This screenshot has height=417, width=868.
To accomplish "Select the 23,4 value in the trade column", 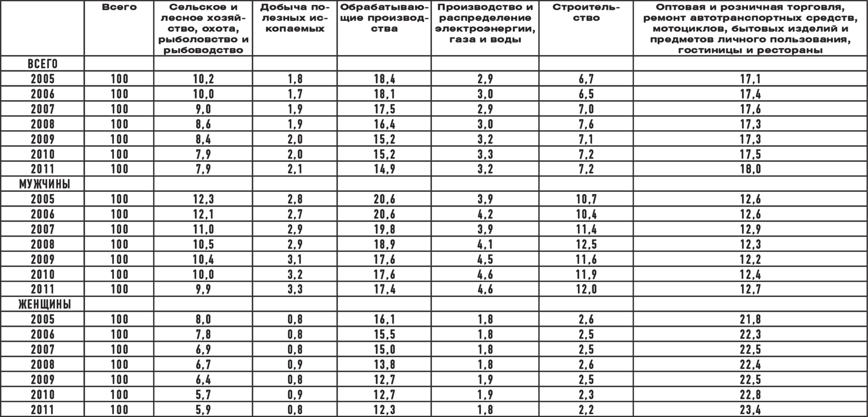I will [x=750, y=410].
